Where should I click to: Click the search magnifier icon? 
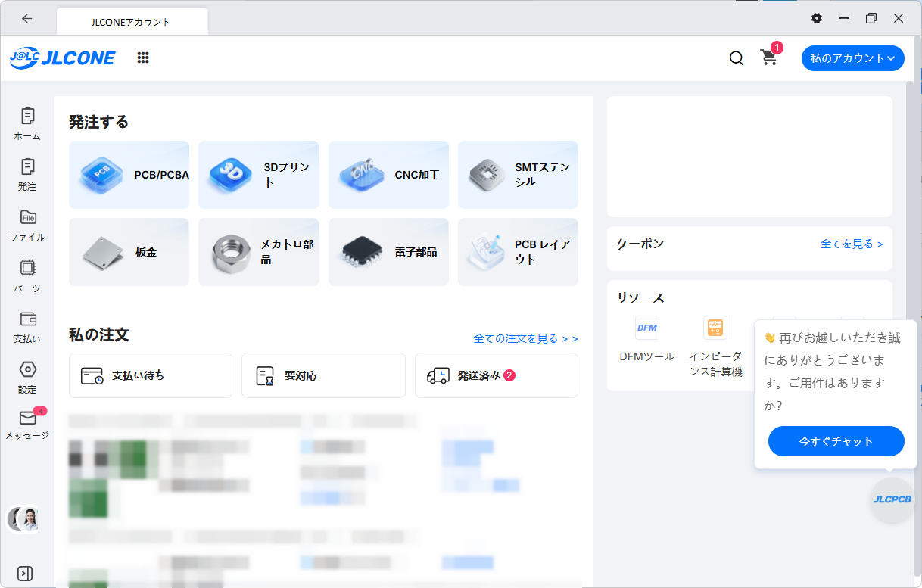click(x=736, y=58)
